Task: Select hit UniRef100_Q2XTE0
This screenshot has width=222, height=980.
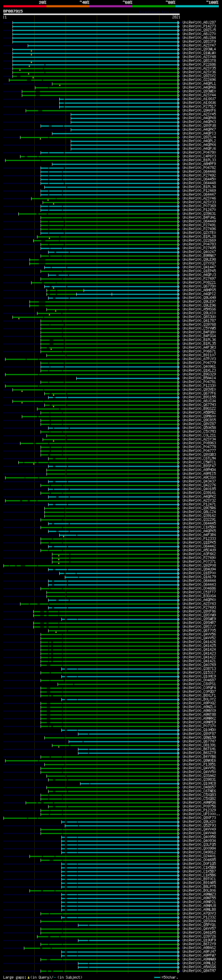Action: click(x=199, y=233)
